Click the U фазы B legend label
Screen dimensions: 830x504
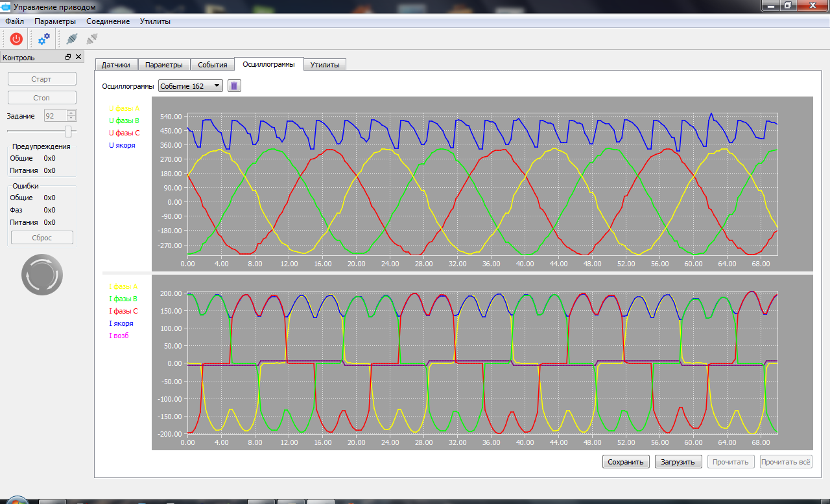(x=124, y=120)
